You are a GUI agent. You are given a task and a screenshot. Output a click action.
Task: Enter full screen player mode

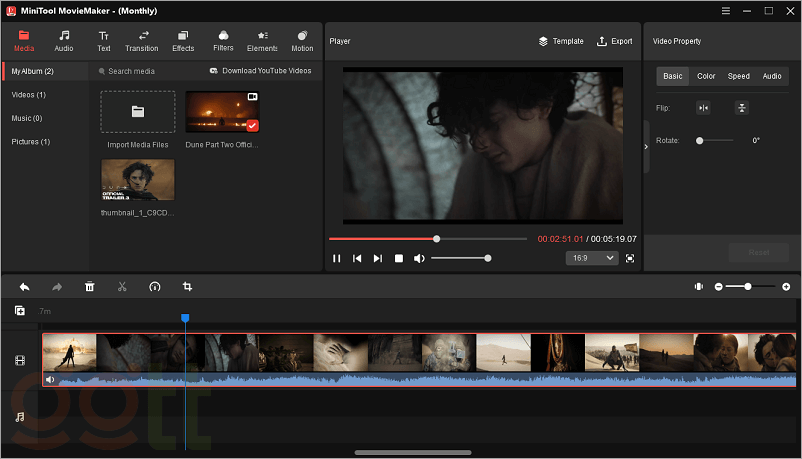pyautogui.click(x=630, y=258)
